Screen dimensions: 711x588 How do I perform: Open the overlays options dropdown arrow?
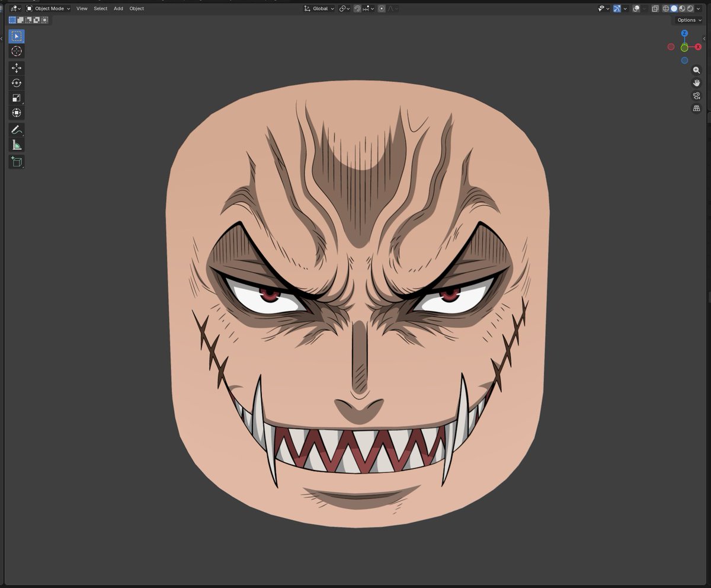point(644,8)
